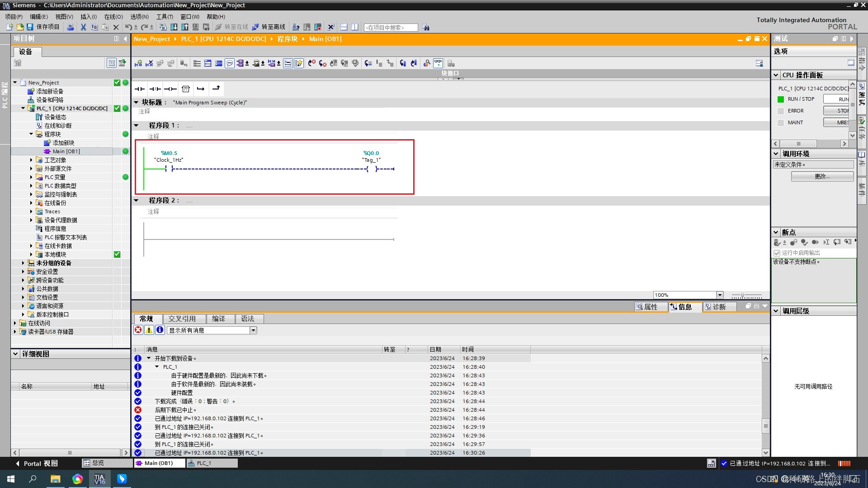Image resolution: width=868 pixels, height=488 pixels.
Task: Open File Explorer from the taskbar
Action: (55, 479)
